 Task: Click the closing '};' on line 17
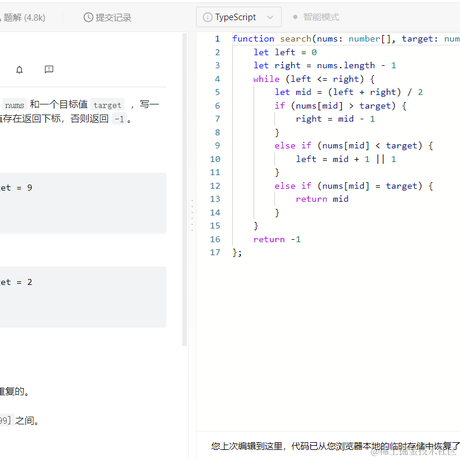point(237,253)
